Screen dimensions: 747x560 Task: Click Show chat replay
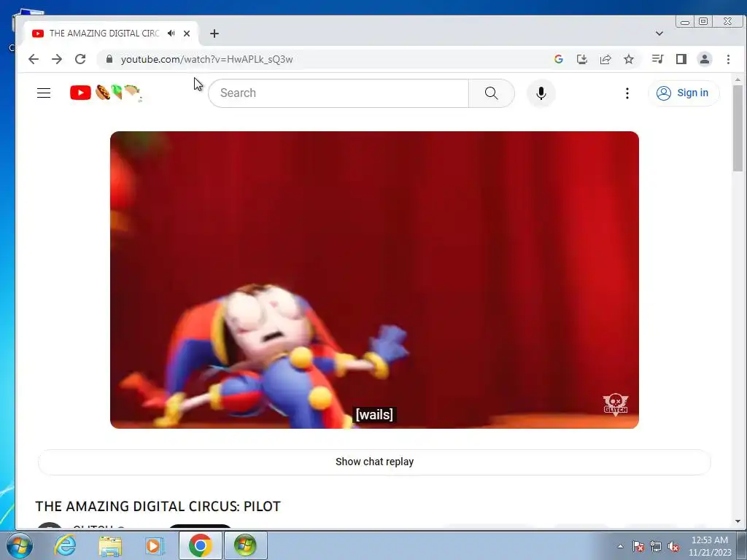click(x=374, y=462)
